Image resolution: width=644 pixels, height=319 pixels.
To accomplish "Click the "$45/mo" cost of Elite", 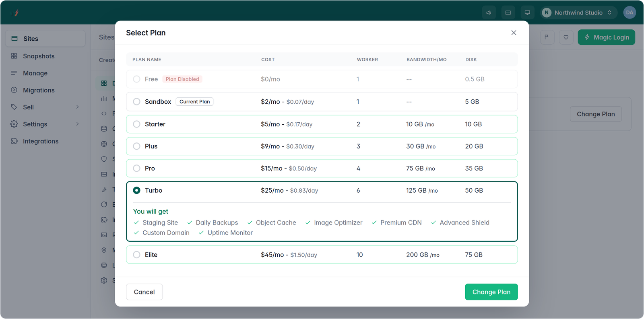I will (272, 255).
